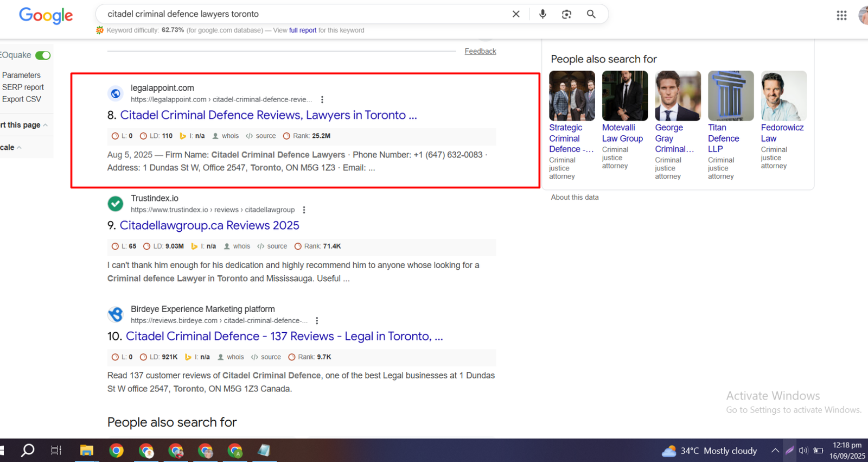The height and width of the screenshot is (462, 868).
Task: Open Parameters in SEOquake sidebar
Action: (x=21, y=75)
